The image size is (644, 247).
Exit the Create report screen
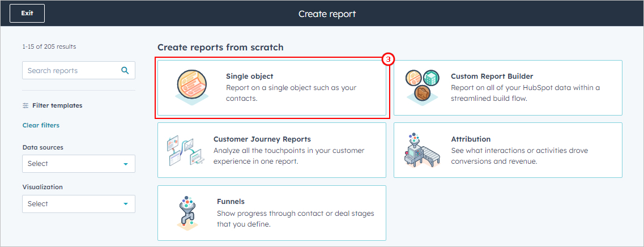tap(27, 13)
